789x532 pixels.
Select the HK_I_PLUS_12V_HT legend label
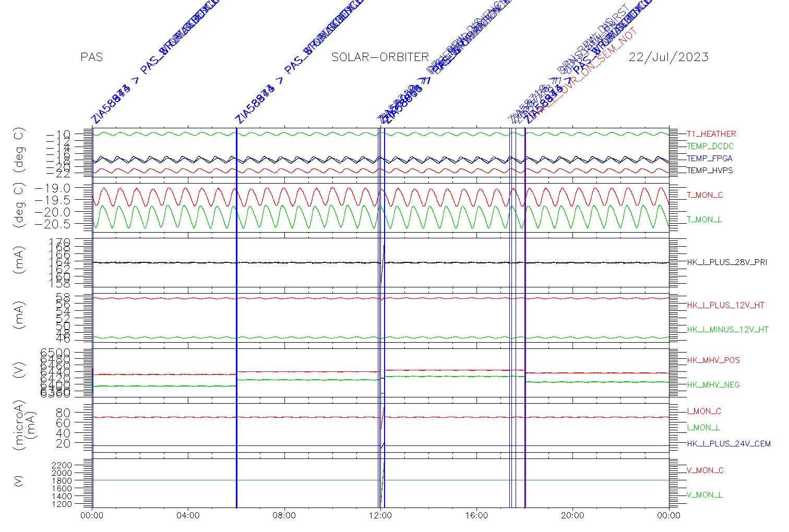point(725,305)
